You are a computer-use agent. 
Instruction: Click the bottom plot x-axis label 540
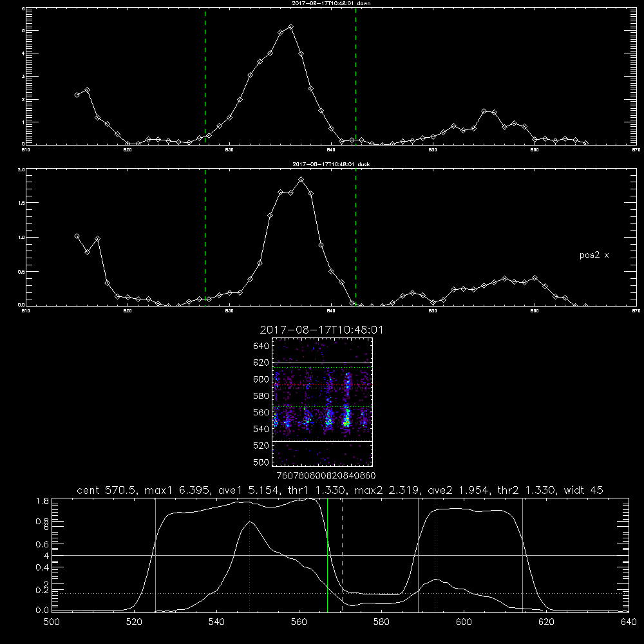(216, 622)
